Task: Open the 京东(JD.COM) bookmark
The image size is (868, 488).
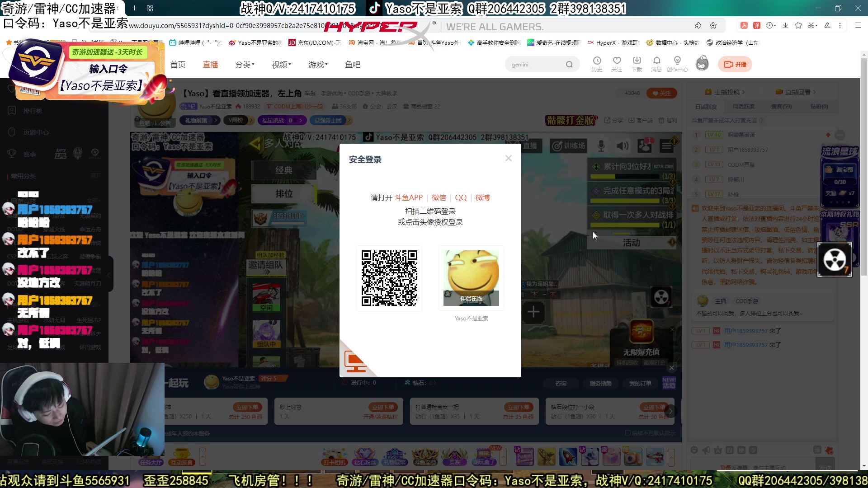Action: point(315,42)
